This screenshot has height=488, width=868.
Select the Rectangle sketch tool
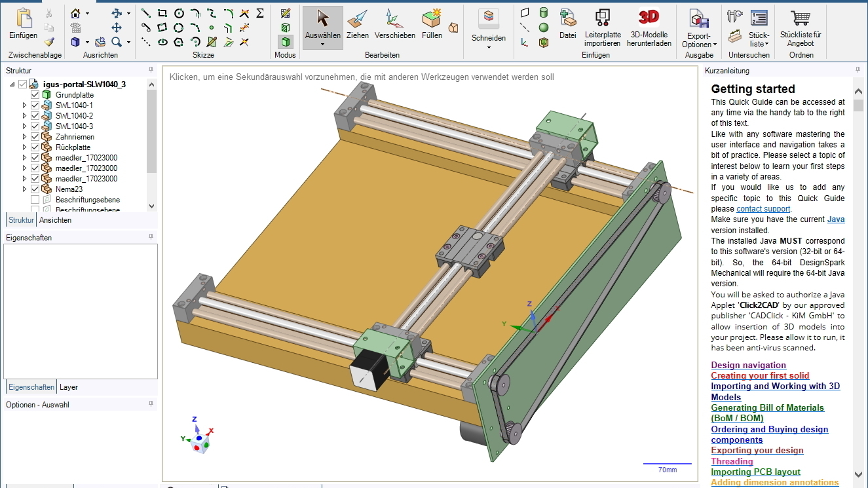162,13
